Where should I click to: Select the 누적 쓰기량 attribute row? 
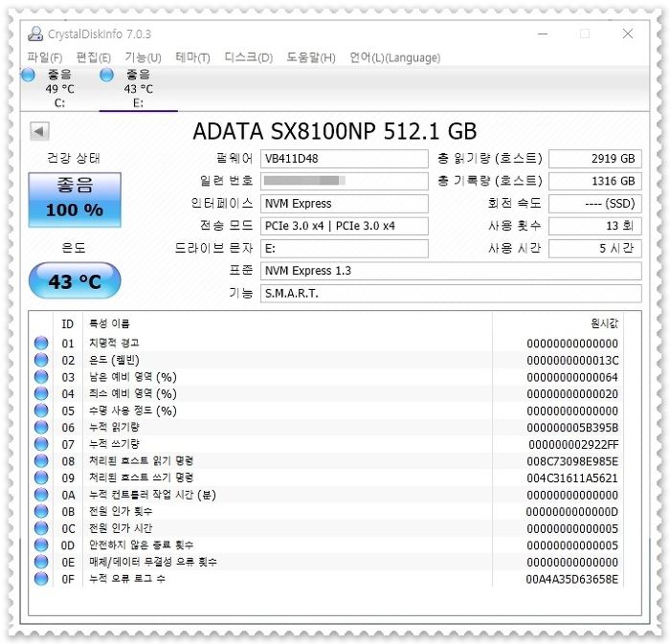coord(326,444)
